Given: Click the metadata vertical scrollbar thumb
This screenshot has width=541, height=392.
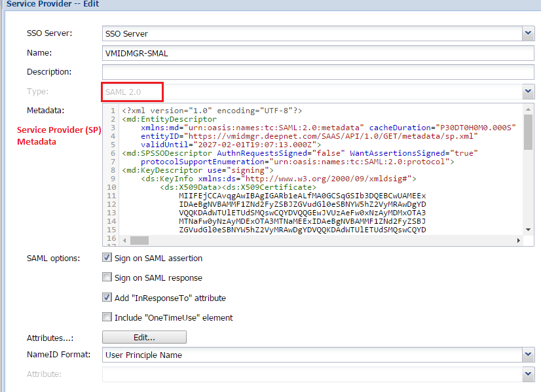Looking at the screenshot, I should pyautogui.click(x=528, y=131).
